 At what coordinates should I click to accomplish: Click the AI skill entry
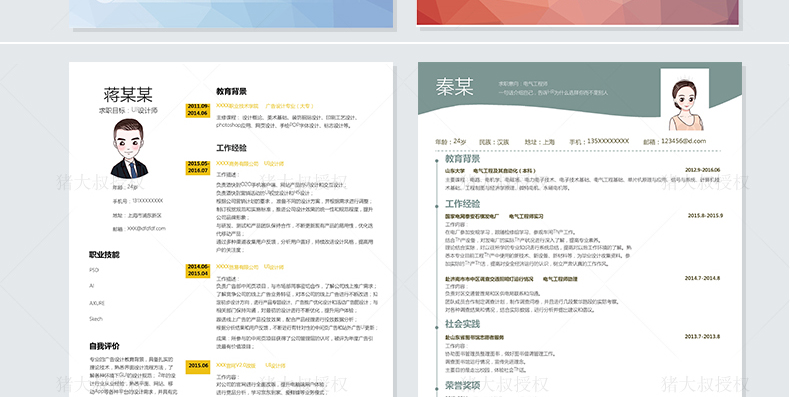coord(92,286)
